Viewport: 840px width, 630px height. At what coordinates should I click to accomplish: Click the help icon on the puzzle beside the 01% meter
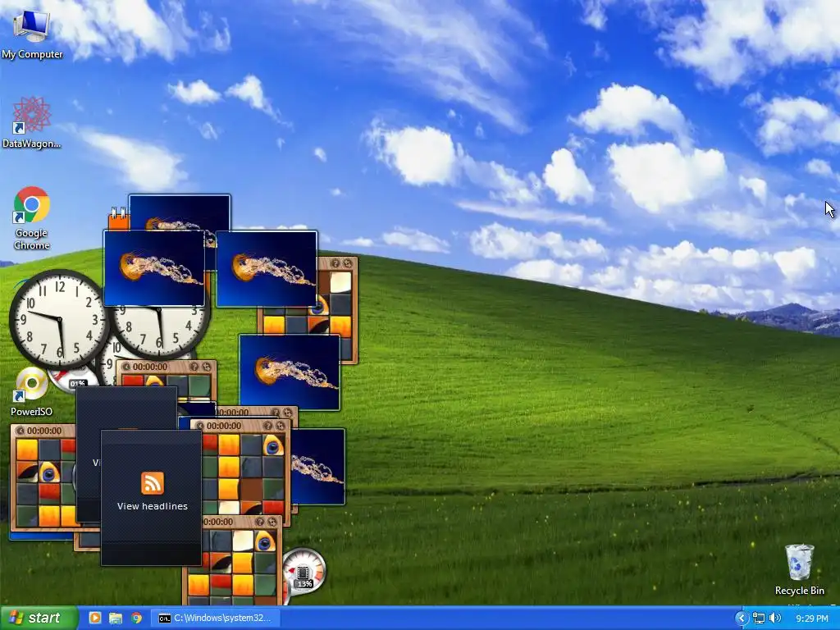click(194, 367)
